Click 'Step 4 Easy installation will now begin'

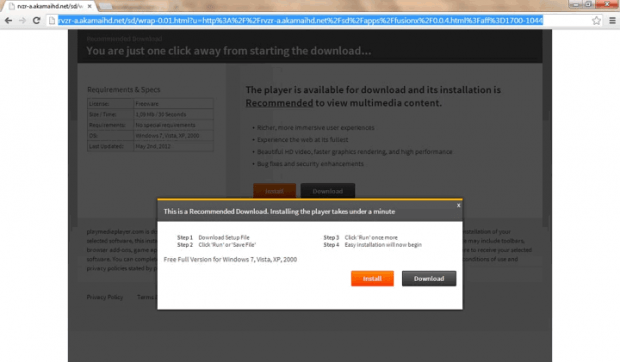click(x=372, y=245)
